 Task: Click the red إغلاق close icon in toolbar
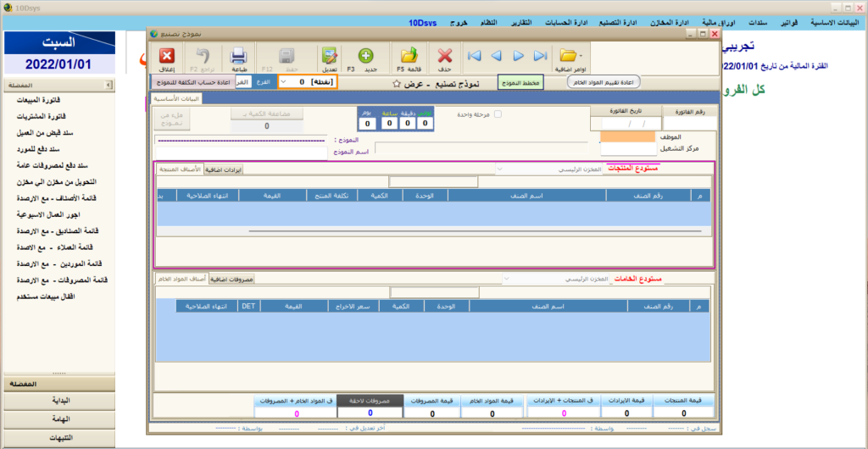pyautogui.click(x=167, y=56)
